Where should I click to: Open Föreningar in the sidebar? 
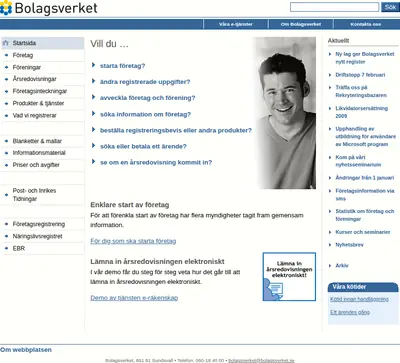27,67
